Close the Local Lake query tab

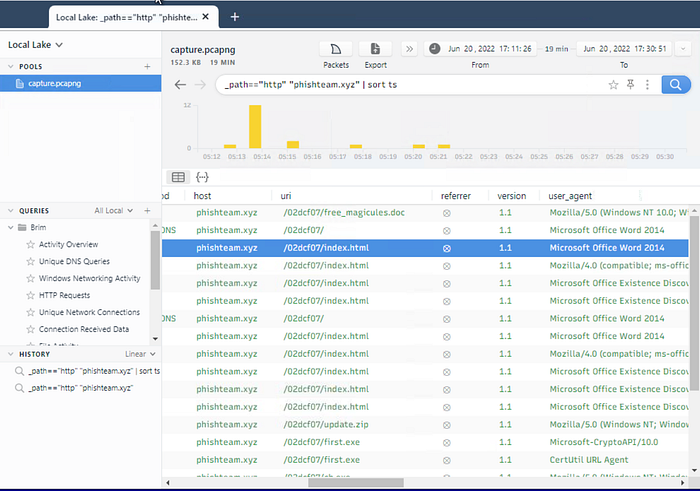click(205, 17)
